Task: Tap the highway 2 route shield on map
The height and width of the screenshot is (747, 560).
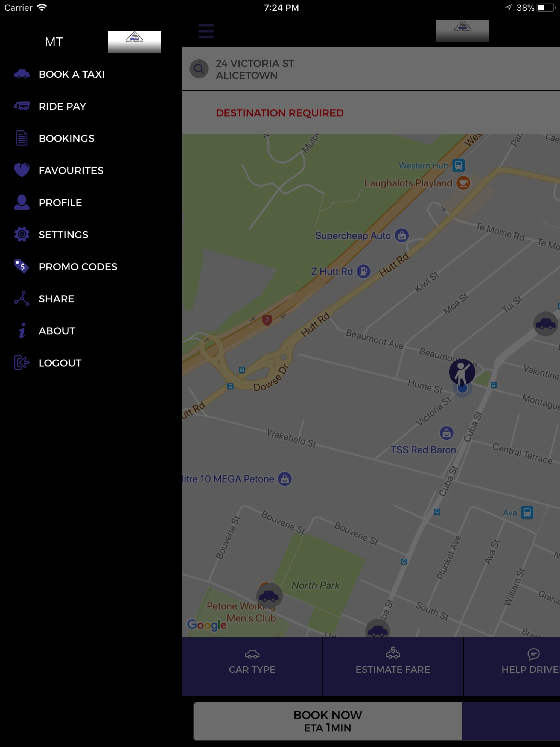Action: click(267, 320)
